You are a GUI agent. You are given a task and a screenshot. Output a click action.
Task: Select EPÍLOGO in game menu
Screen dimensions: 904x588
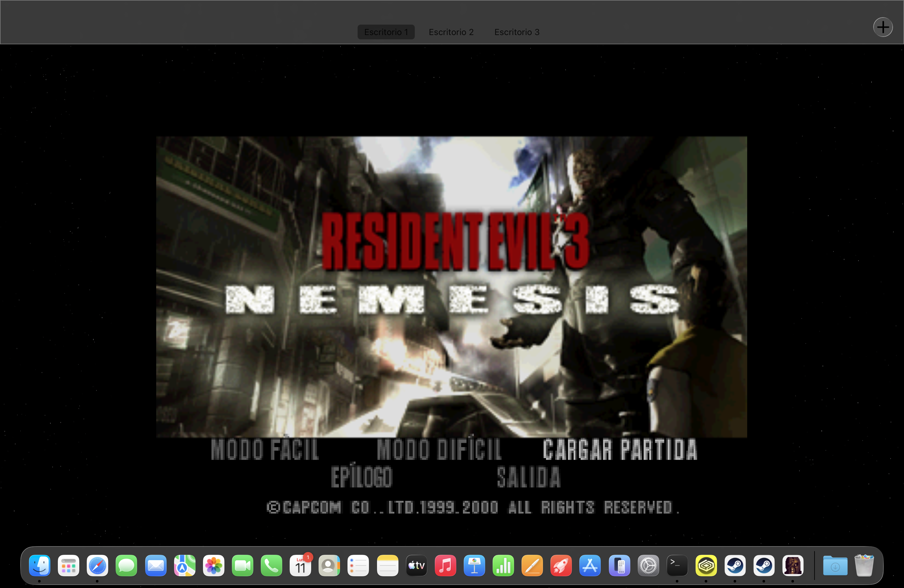tap(362, 475)
